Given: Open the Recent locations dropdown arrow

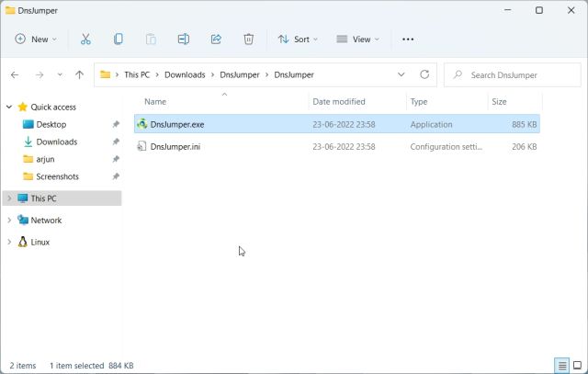Looking at the screenshot, I should click(60, 74).
